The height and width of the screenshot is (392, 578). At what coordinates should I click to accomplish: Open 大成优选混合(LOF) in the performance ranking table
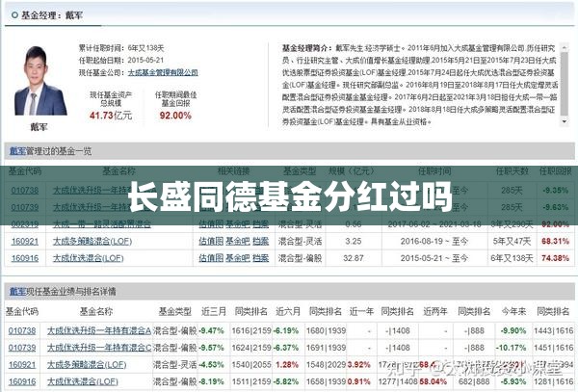point(83,381)
